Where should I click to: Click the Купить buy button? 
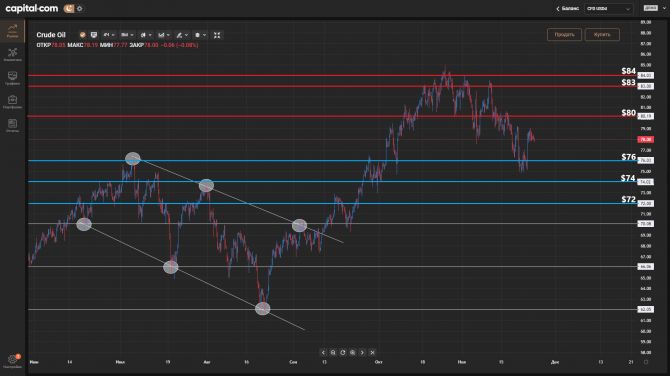(x=602, y=35)
